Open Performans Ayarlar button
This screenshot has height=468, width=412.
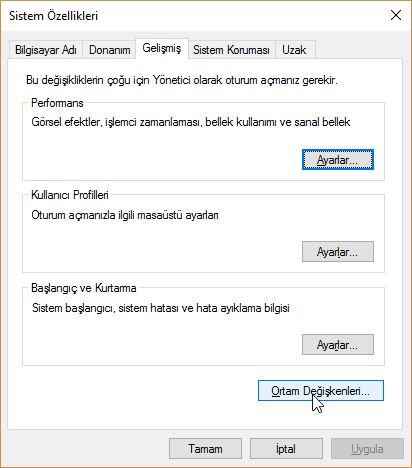pos(338,160)
